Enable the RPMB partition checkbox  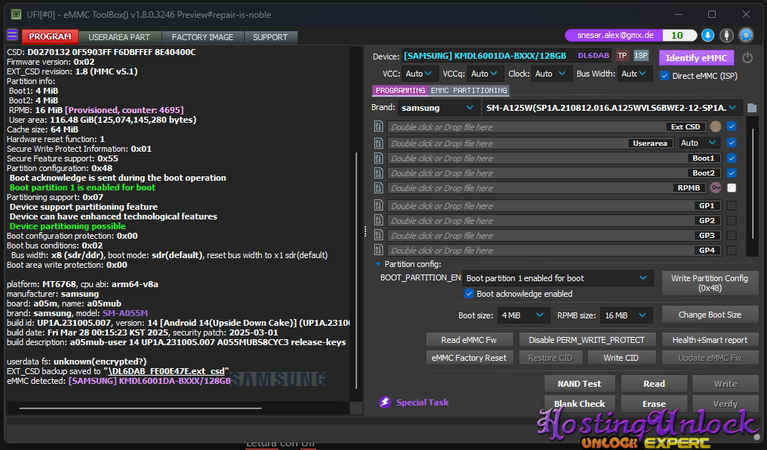click(732, 188)
